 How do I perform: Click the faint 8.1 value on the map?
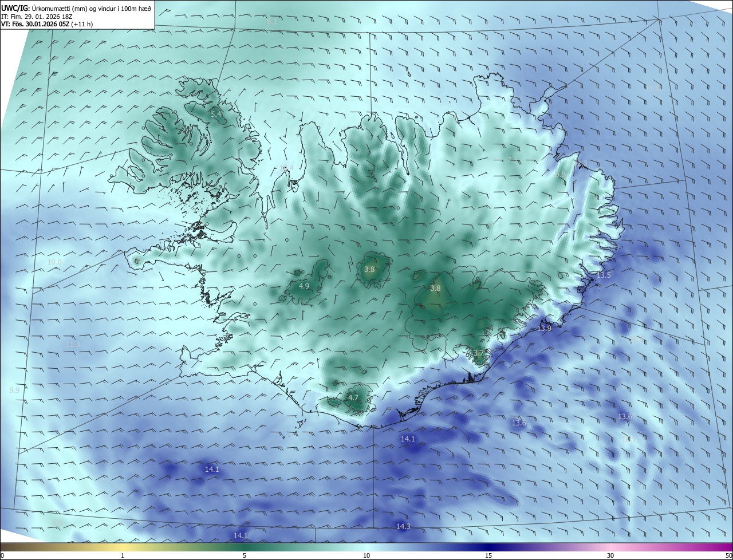click(272, 21)
